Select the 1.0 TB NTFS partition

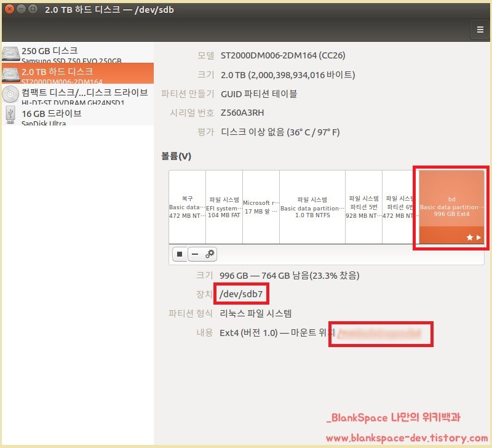point(312,207)
